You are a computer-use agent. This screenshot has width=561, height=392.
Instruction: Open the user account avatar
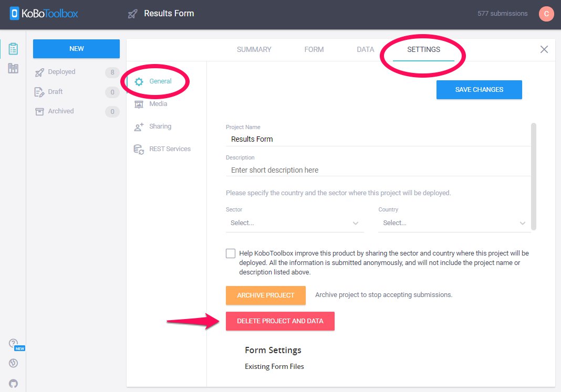point(546,14)
